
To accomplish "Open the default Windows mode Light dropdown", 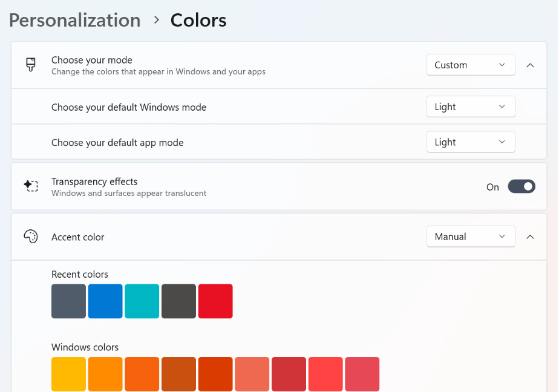I will point(471,106).
